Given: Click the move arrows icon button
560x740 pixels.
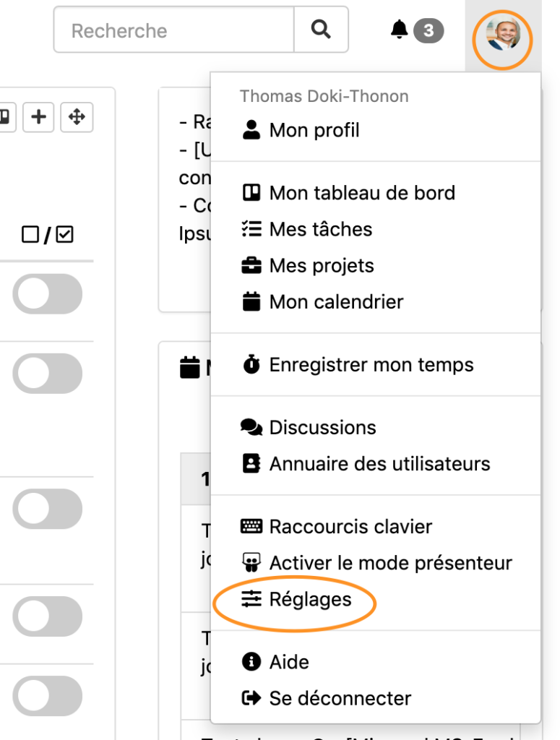Looking at the screenshot, I should point(77,117).
